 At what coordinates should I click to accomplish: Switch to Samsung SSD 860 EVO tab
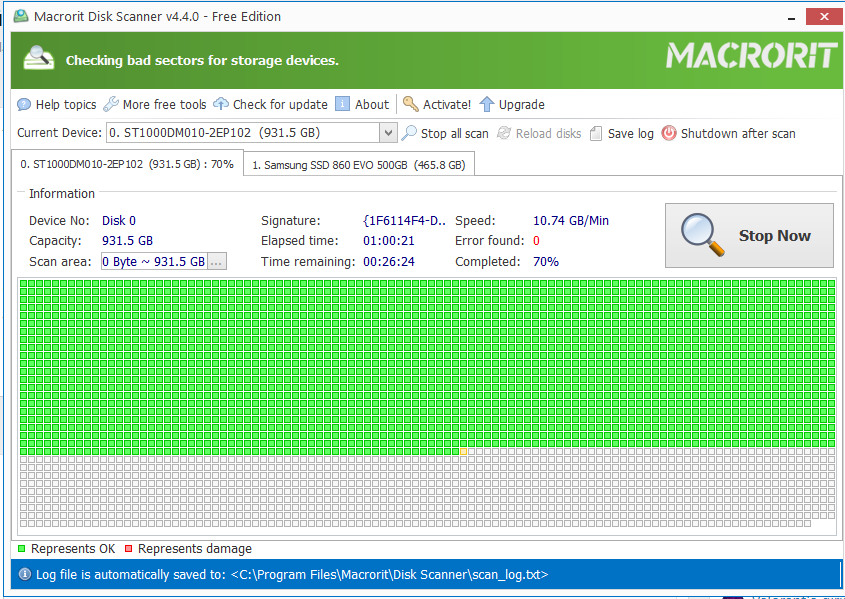tap(359, 165)
